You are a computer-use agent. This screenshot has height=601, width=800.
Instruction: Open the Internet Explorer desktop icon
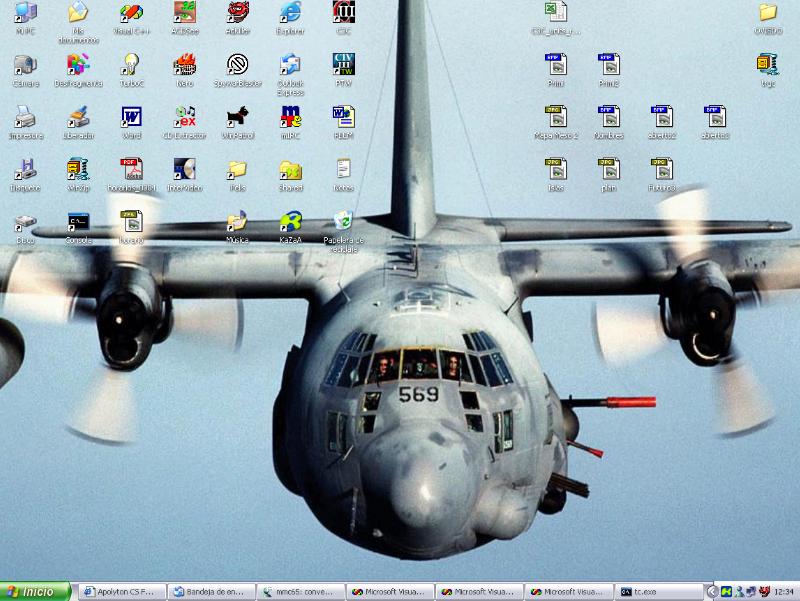point(290,13)
